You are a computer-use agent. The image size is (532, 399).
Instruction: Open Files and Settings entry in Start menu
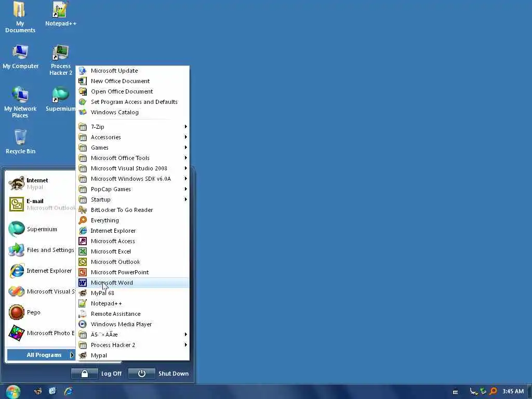coord(41,250)
